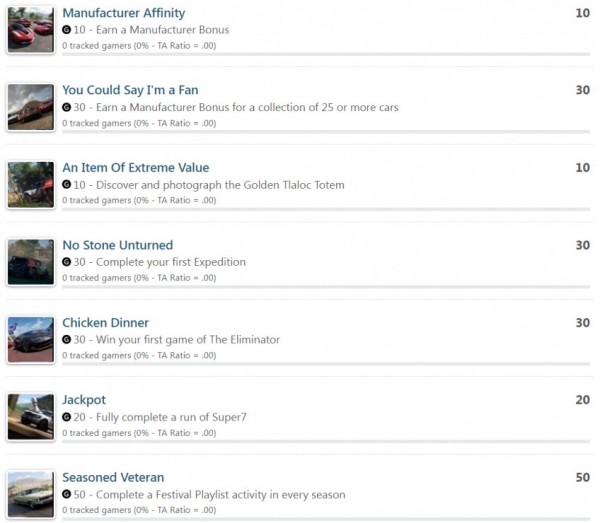Open the Jackpot title link
Image resolution: width=600 pixels, height=523 pixels.
tap(84, 400)
